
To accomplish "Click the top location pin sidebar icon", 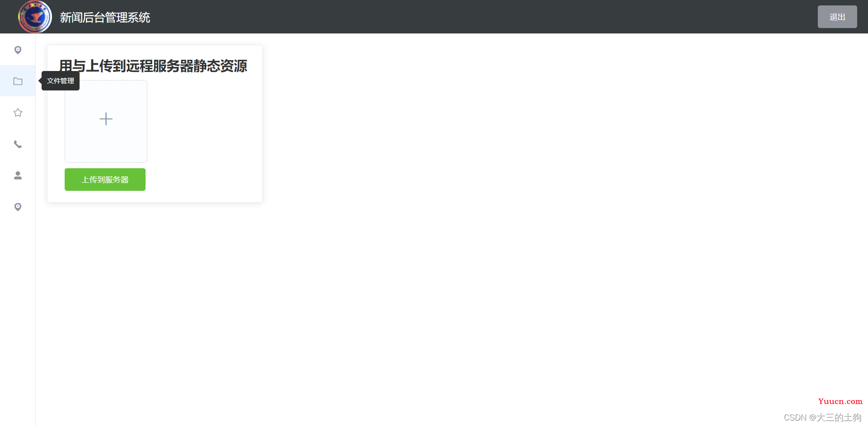I will [x=18, y=50].
